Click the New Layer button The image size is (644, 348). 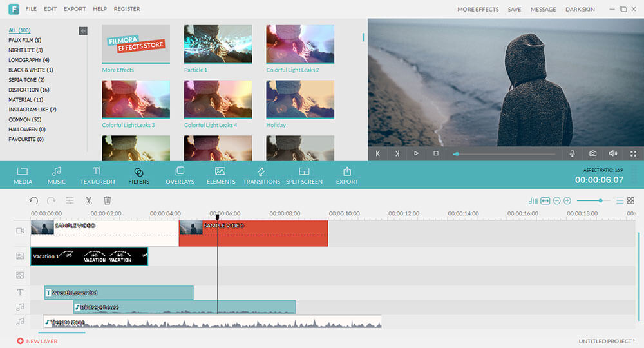click(x=37, y=341)
